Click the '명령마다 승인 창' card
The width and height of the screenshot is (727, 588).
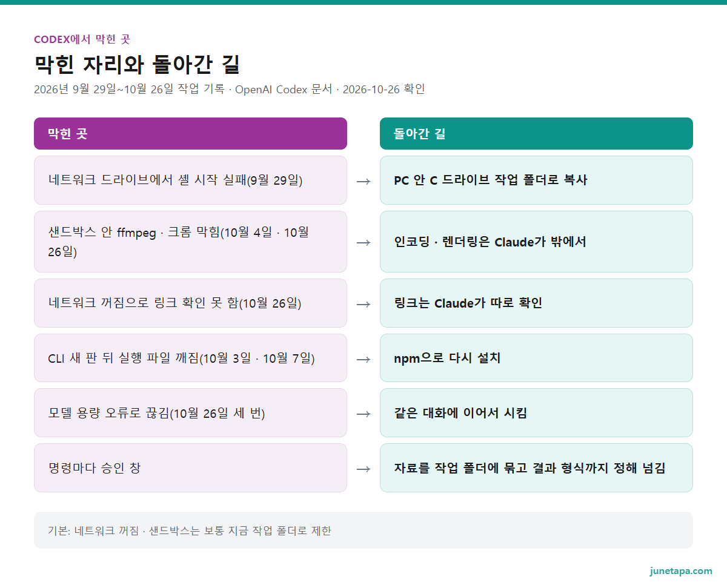190,468
